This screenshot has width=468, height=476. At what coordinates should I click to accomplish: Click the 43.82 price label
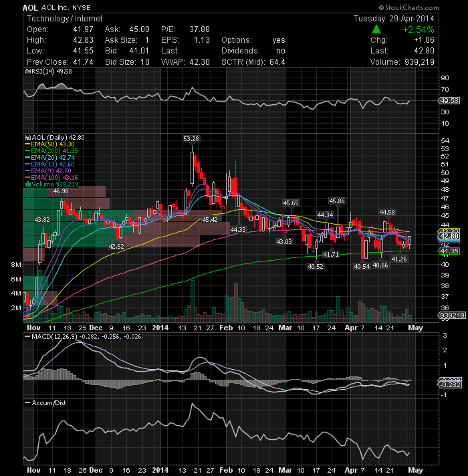tap(42, 219)
